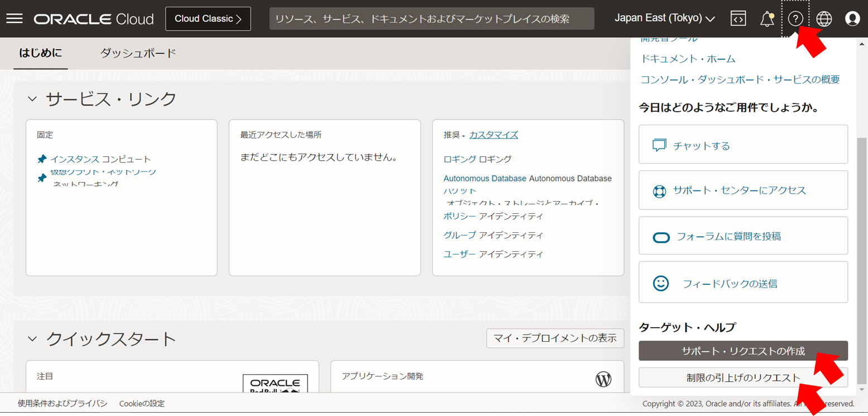Open the user profile avatar menu
868x416 pixels.
[x=852, y=18]
